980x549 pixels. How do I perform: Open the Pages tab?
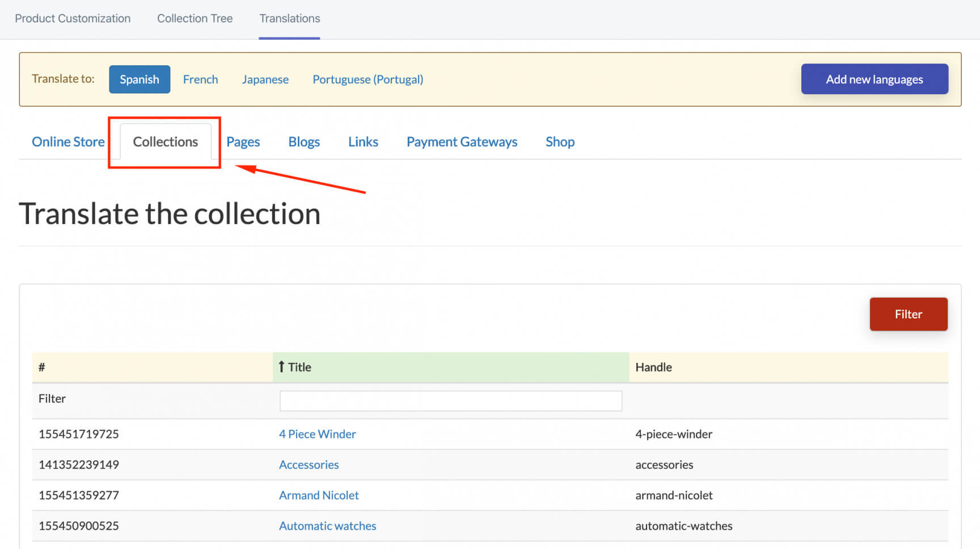click(x=243, y=142)
